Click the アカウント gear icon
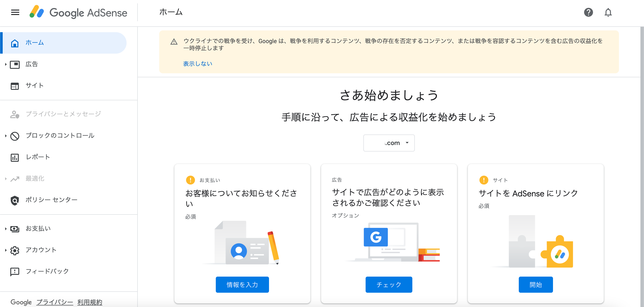The image size is (644, 307). click(x=15, y=250)
